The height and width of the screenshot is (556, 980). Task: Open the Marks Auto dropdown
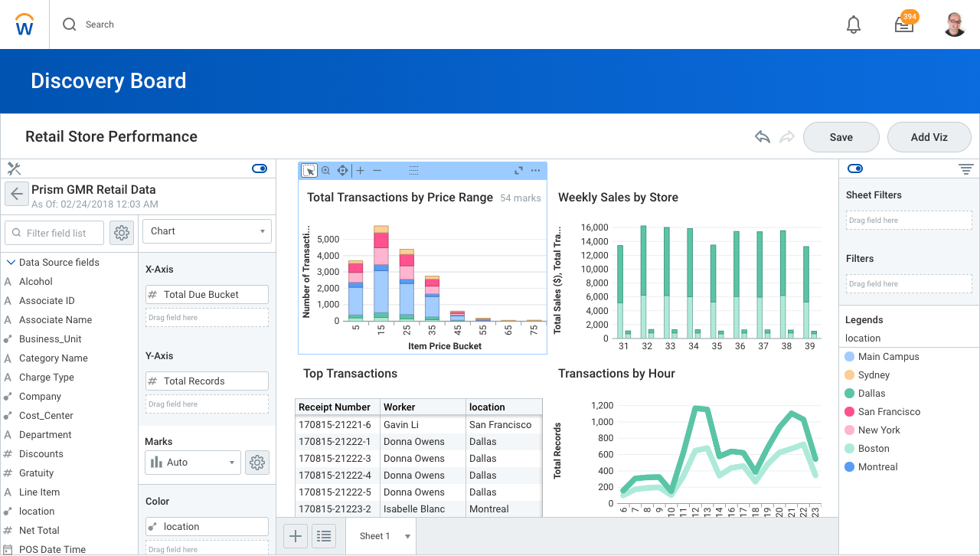192,463
